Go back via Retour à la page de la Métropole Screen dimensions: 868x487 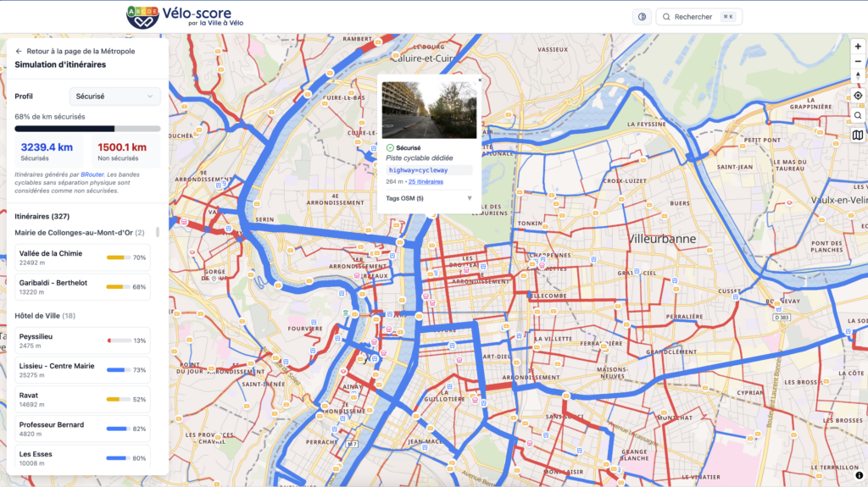(x=75, y=52)
